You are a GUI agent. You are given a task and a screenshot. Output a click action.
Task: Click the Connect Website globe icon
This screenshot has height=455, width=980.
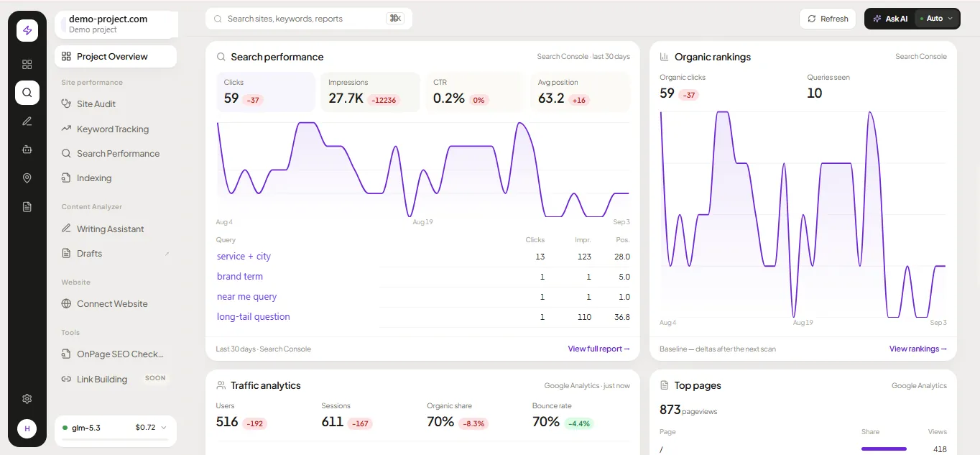coord(66,304)
